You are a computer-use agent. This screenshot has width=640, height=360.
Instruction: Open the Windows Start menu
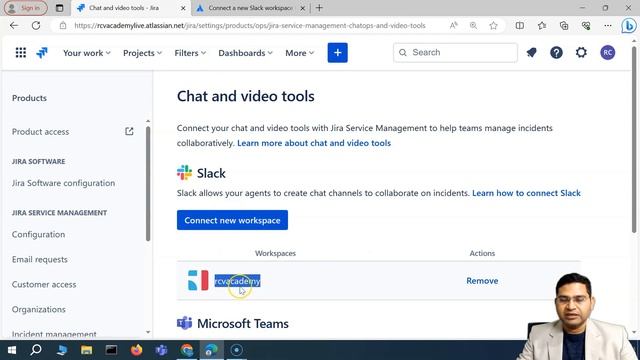tap(12, 350)
